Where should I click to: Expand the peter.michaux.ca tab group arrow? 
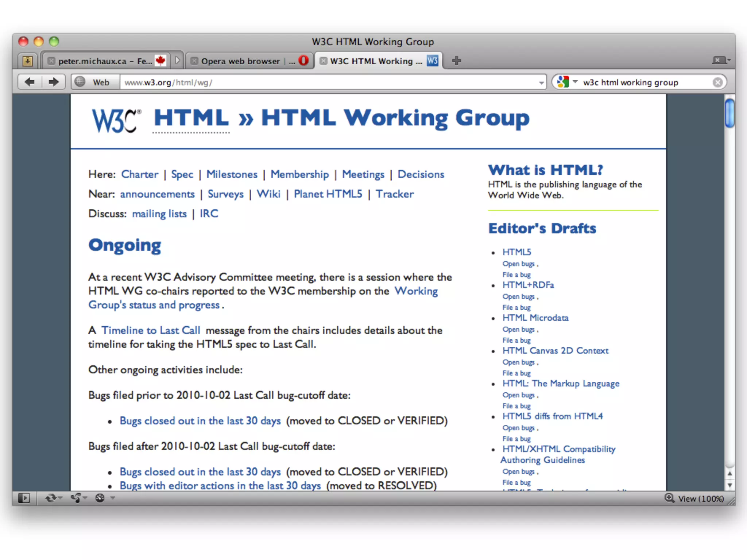point(178,61)
